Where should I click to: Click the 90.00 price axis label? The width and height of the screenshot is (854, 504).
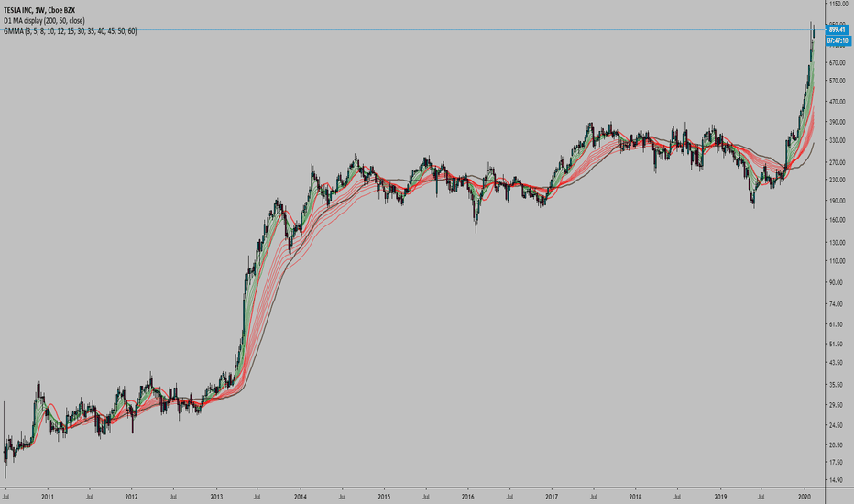tap(836, 282)
